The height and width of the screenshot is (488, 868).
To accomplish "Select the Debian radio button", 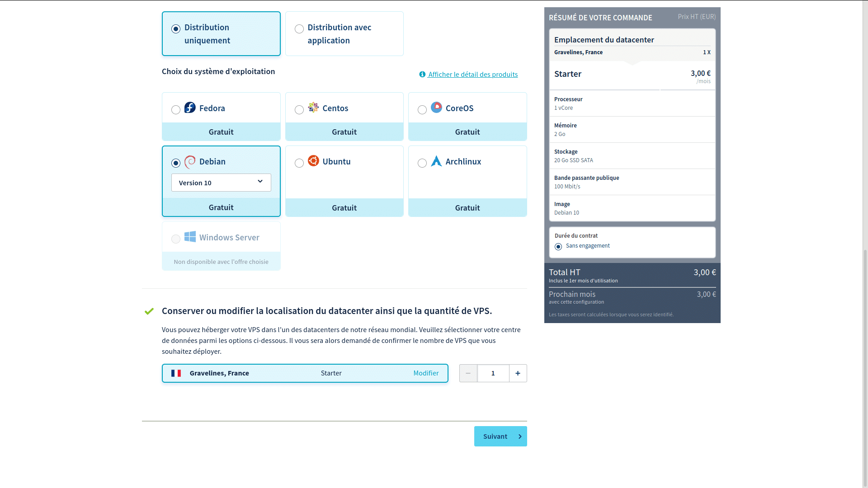I will tap(176, 163).
